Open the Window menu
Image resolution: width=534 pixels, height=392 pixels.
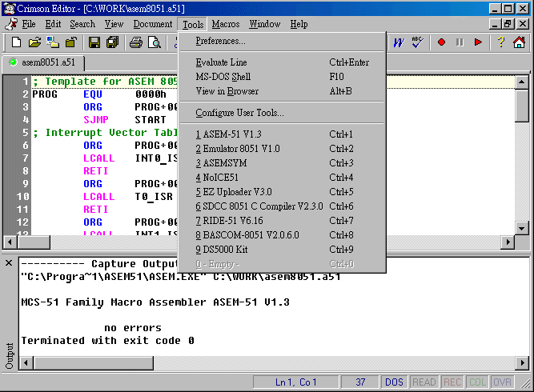click(x=265, y=24)
